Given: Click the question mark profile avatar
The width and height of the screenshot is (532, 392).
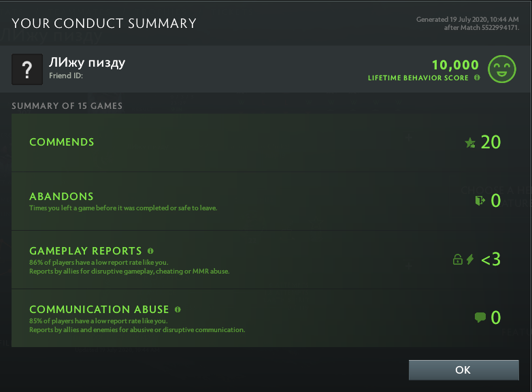Looking at the screenshot, I should pyautogui.click(x=27, y=69).
